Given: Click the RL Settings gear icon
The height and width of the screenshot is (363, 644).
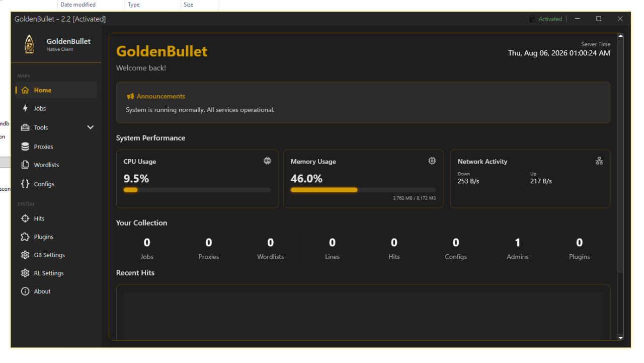Looking at the screenshot, I should click(x=25, y=273).
